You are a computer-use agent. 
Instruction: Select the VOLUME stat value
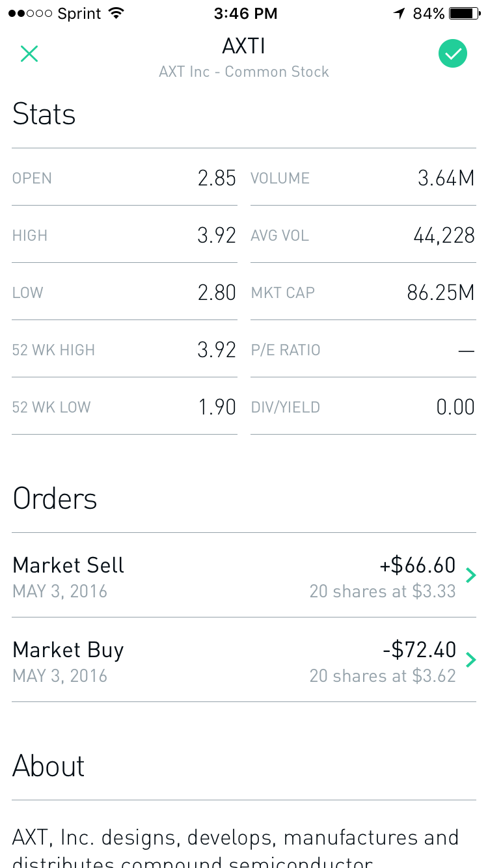pos(446,178)
